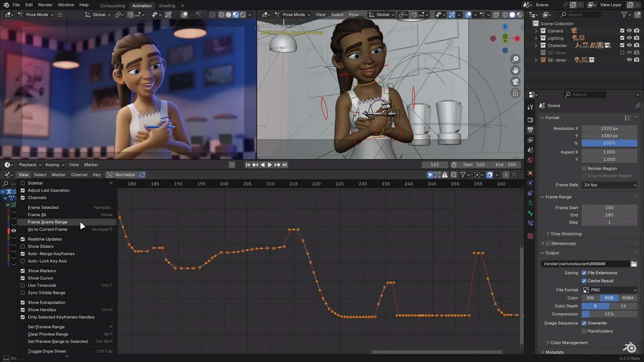Open the Outliner filter options
Viewport: 644px width, 362px height.
coord(625,14)
